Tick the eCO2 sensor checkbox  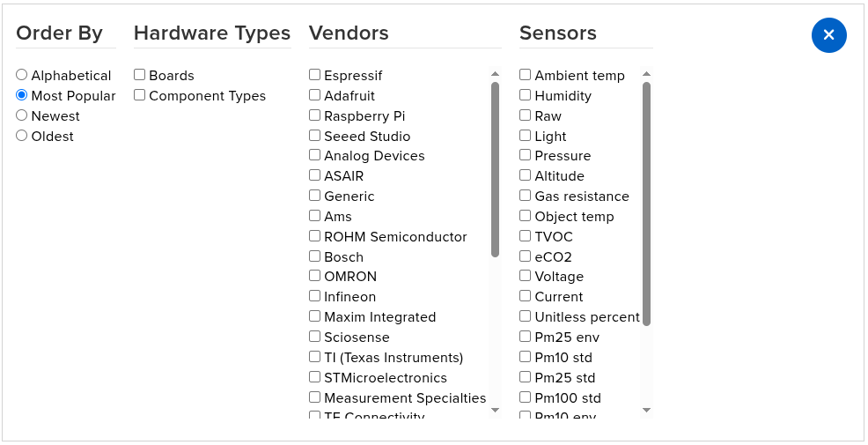(x=526, y=256)
